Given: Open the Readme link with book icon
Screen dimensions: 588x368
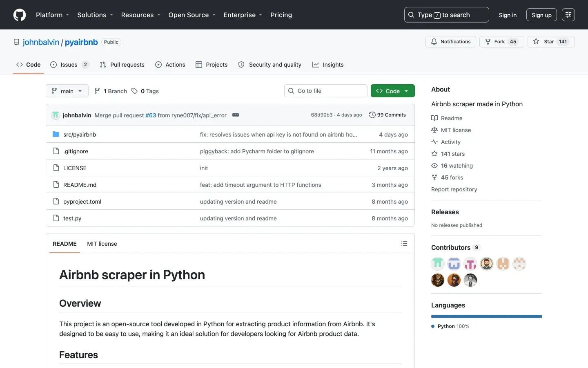Looking at the screenshot, I should (447, 118).
